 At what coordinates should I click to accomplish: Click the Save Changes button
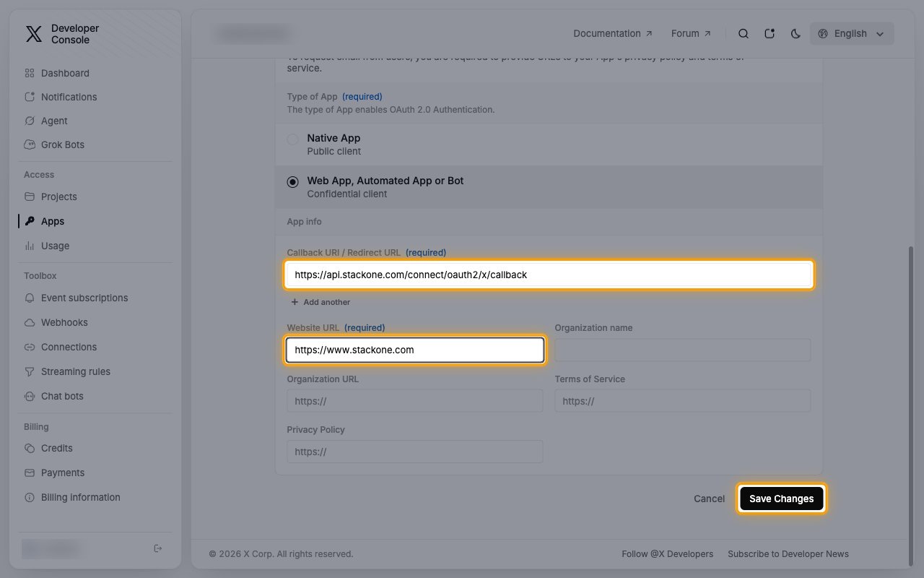click(x=781, y=499)
